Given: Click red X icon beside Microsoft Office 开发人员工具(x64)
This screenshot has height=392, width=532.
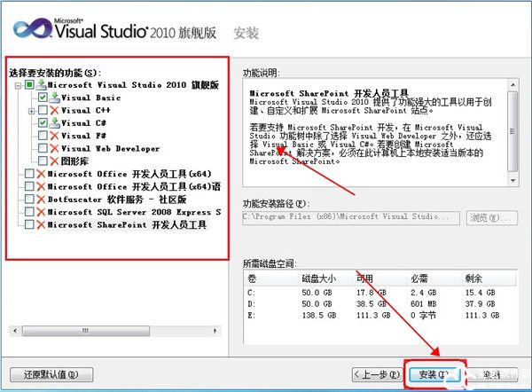Looking at the screenshot, I should pyautogui.click(x=41, y=174).
